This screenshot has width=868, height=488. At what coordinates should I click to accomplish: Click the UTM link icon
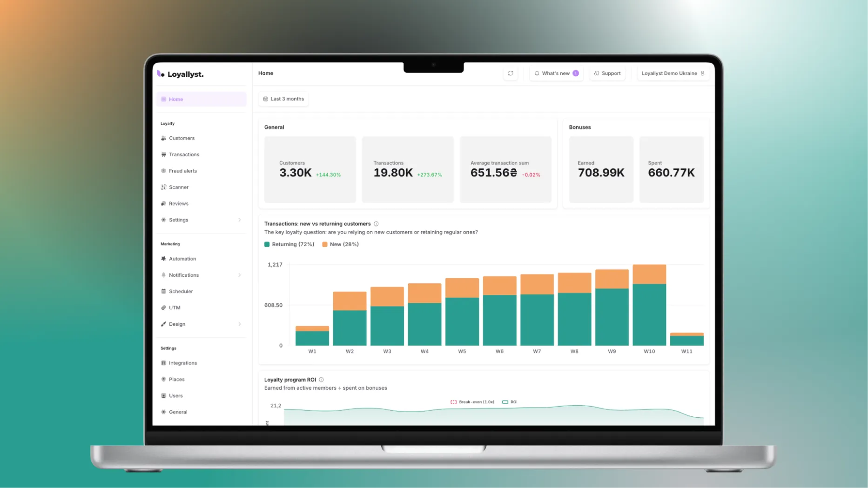(163, 308)
